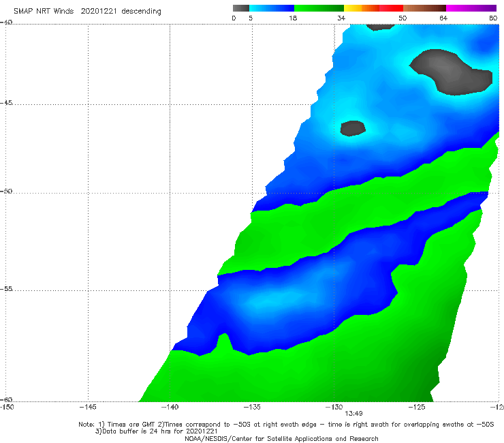Viewport: 504px width, 443px height.
Task: Click the "80" label under the color bar
Action: [x=493, y=18]
